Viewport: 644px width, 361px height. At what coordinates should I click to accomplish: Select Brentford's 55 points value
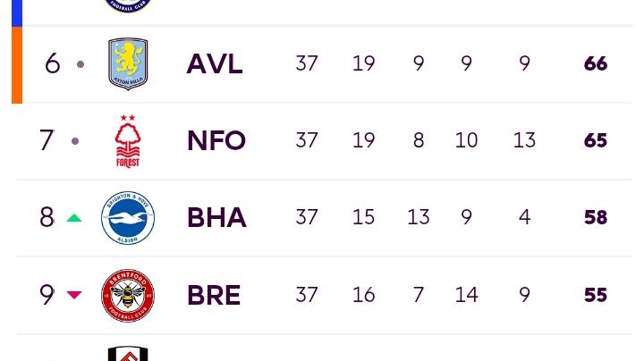point(596,295)
